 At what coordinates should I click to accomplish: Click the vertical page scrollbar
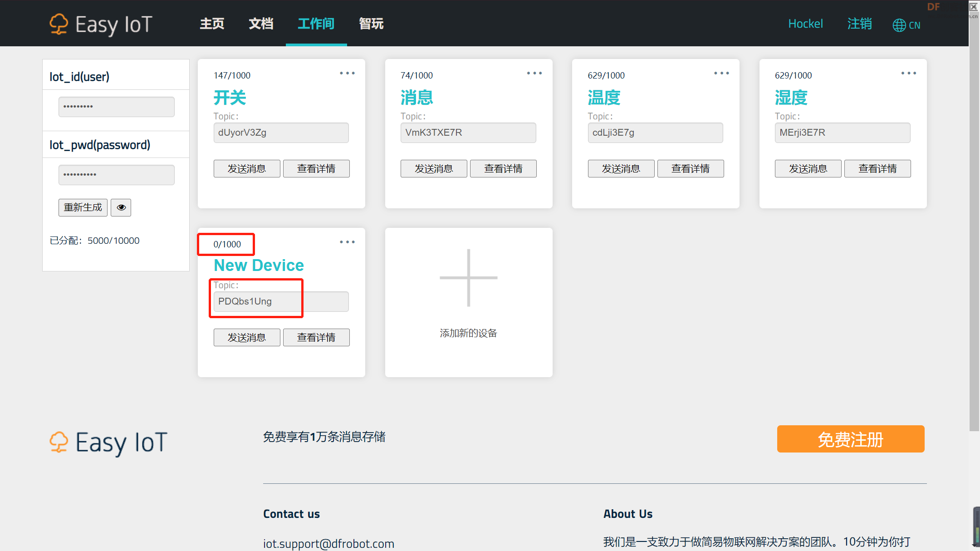(974, 222)
